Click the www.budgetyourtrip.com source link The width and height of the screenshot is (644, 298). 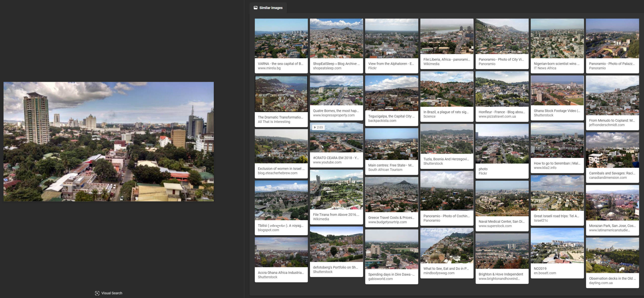pos(387,222)
